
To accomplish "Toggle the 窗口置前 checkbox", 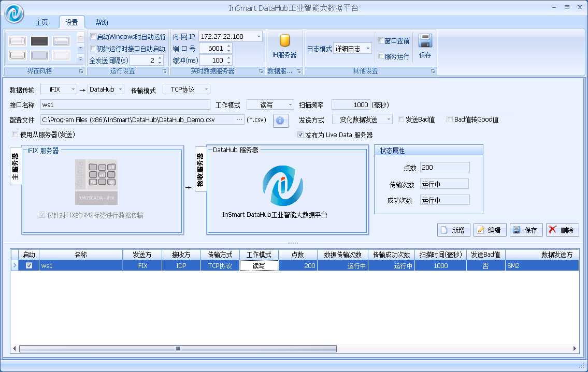I will [x=381, y=40].
